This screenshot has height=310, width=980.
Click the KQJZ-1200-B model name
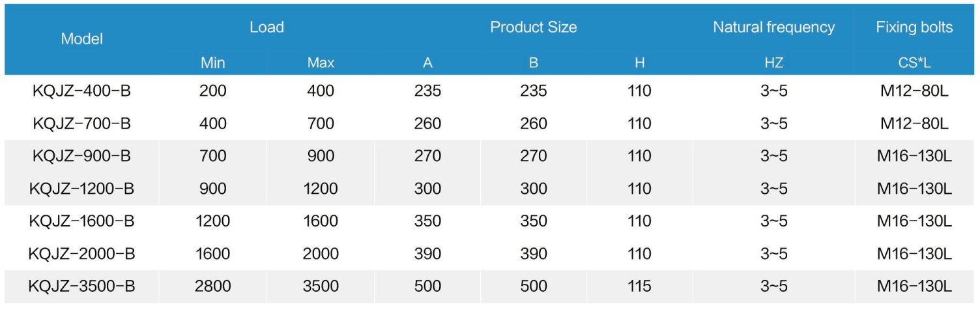point(81,189)
